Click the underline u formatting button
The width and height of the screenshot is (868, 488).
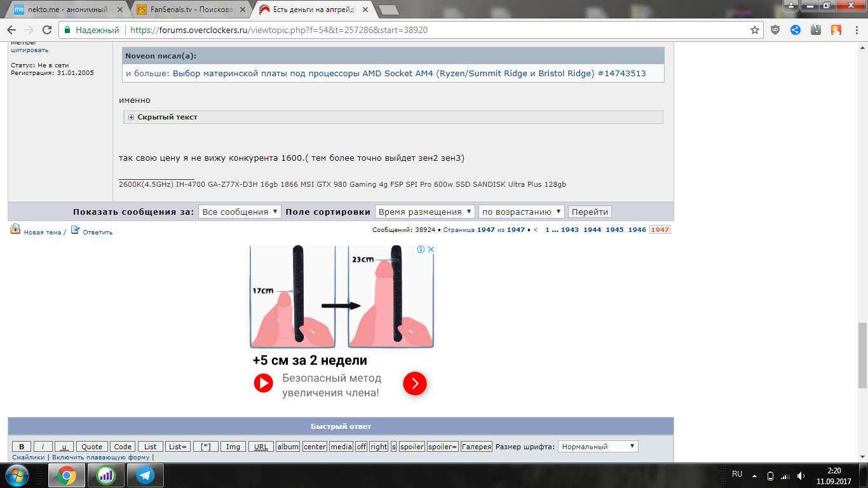tap(64, 447)
